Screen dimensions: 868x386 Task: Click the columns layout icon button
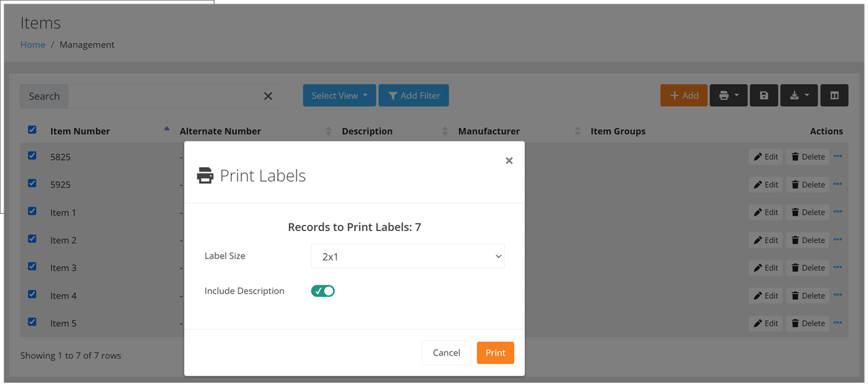(x=835, y=95)
